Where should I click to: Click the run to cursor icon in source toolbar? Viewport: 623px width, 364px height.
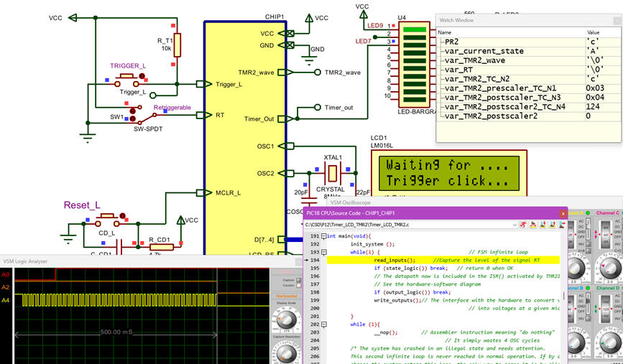click(x=561, y=225)
